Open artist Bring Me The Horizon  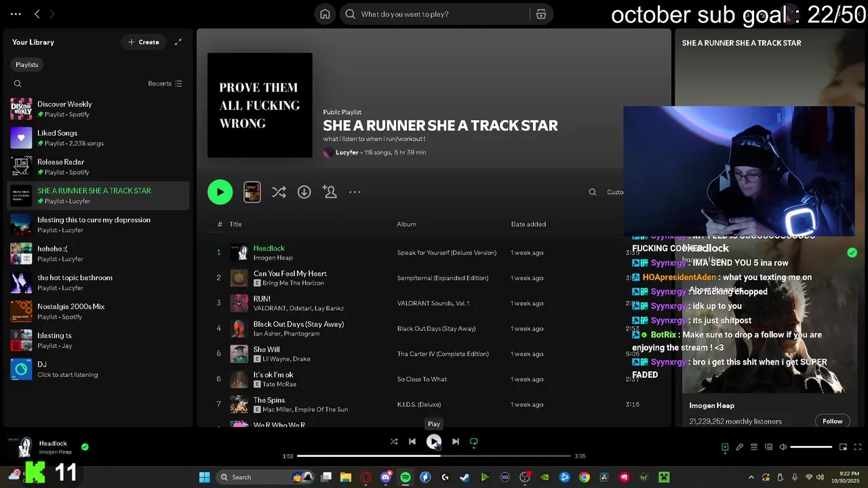point(293,283)
